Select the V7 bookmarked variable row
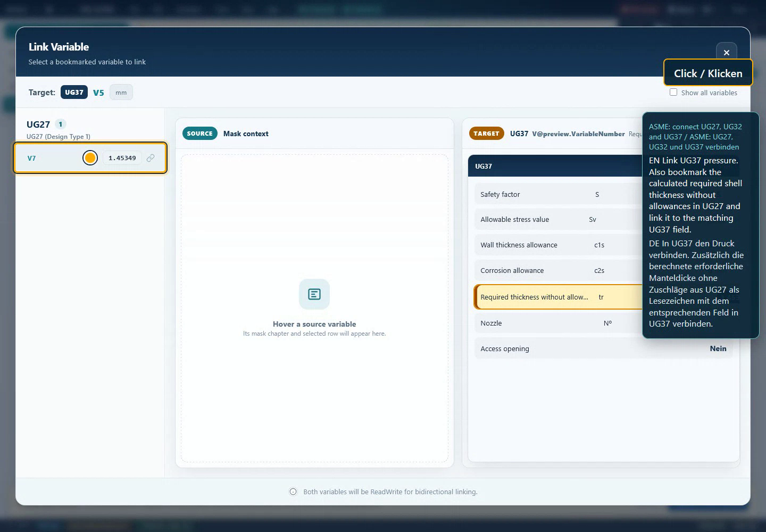Viewport: 766px width, 532px height. [90, 157]
